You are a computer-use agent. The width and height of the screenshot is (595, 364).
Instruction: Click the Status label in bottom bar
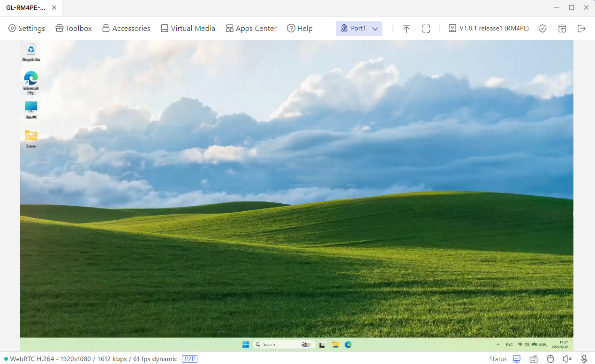point(498,359)
